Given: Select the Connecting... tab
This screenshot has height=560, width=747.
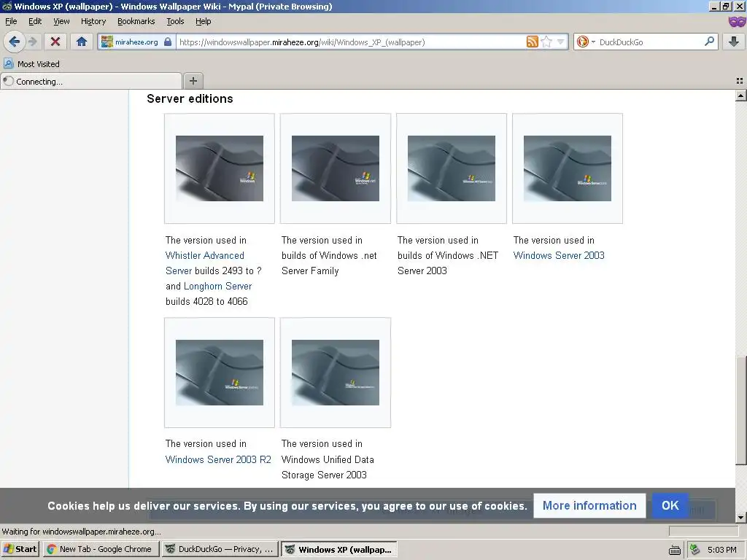Looking at the screenshot, I should click(x=91, y=82).
